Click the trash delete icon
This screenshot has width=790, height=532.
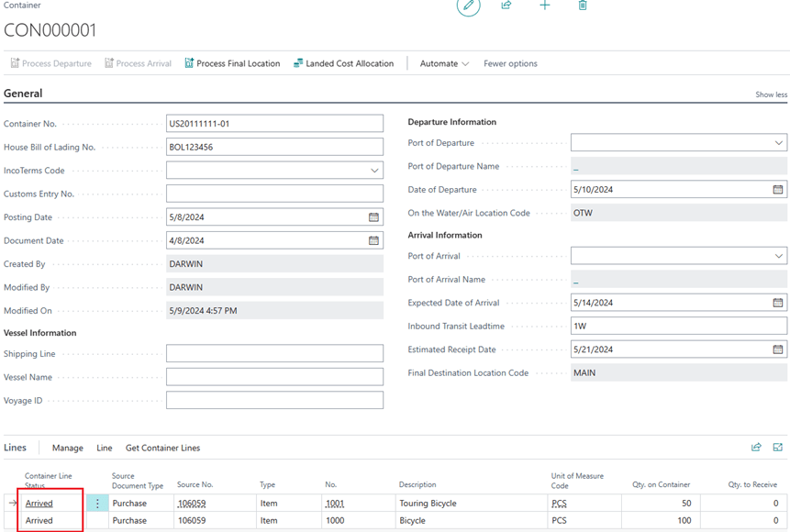click(x=583, y=6)
